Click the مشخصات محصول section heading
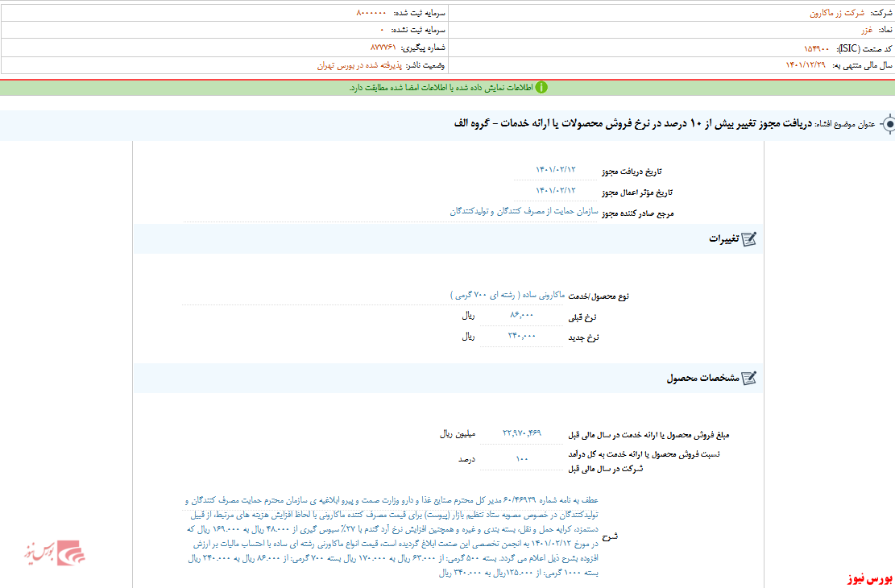Screen dimensions: 895x588 point(702,378)
